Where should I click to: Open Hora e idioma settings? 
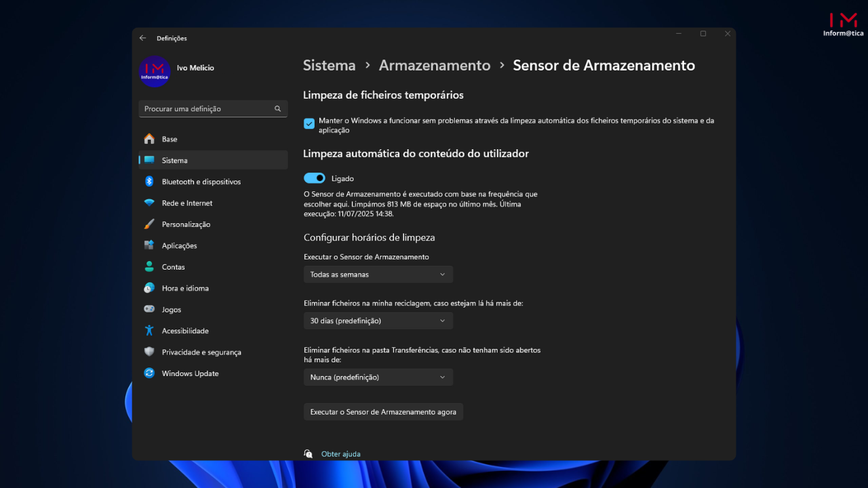[x=213, y=288]
